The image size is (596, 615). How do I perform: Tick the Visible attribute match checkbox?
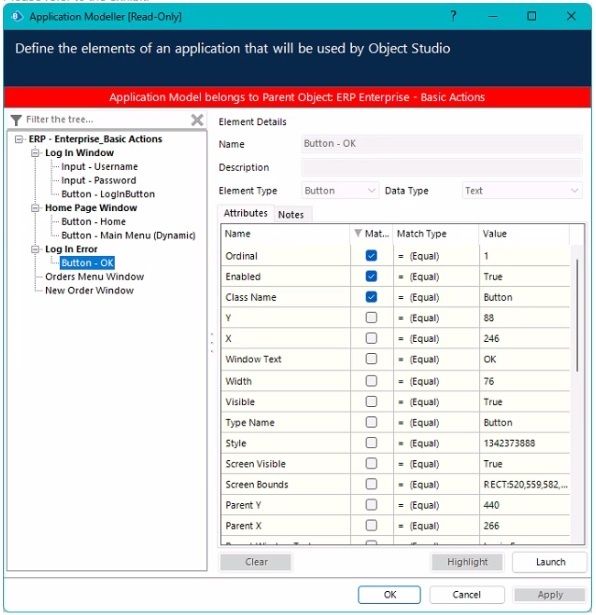tap(371, 402)
